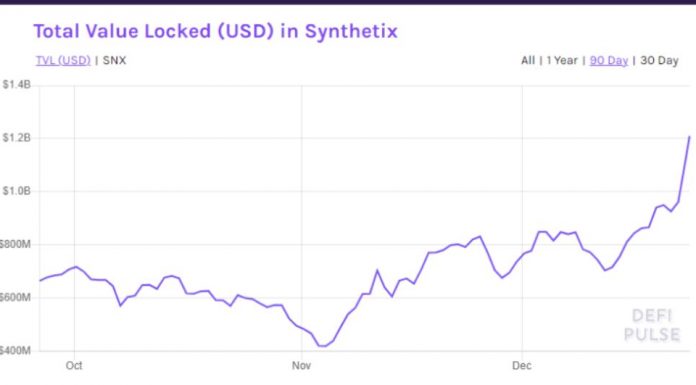This screenshot has height=385, width=696.
Task: Click the DEFI PULSE watermark logo
Action: point(652,325)
